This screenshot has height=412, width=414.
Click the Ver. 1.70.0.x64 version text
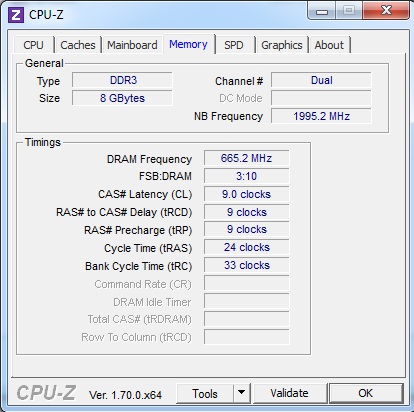tap(125, 395)
